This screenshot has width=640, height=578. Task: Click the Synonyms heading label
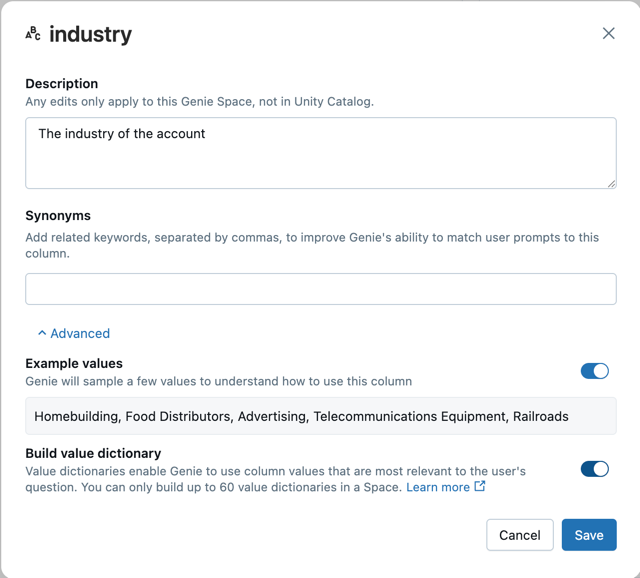[x=58, y=216]
